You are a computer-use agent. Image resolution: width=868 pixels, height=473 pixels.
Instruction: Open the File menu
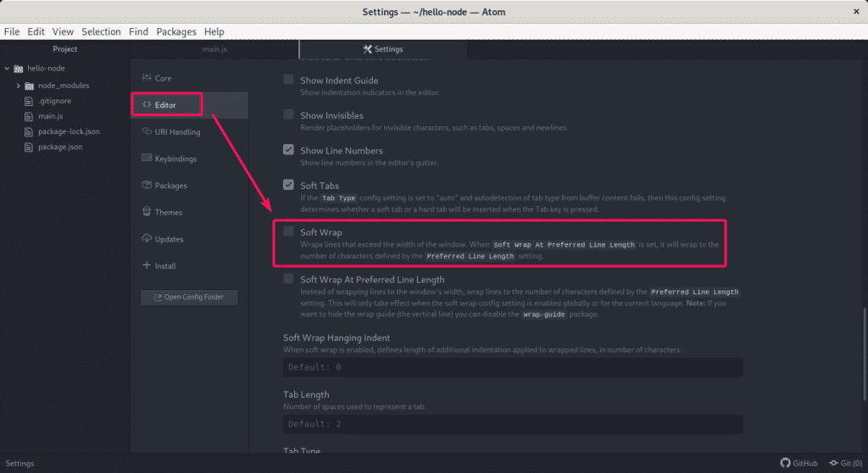click(x=12, y=31)
